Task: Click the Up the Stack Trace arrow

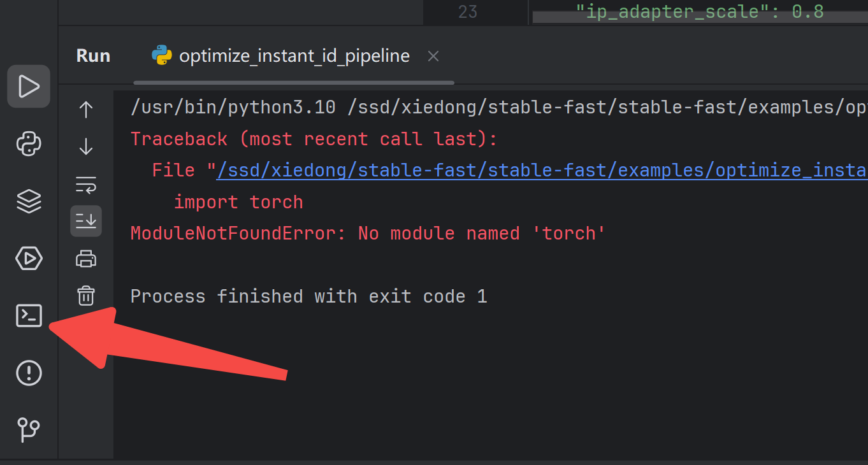Action: pyautogui.click(x=86, y=110)
